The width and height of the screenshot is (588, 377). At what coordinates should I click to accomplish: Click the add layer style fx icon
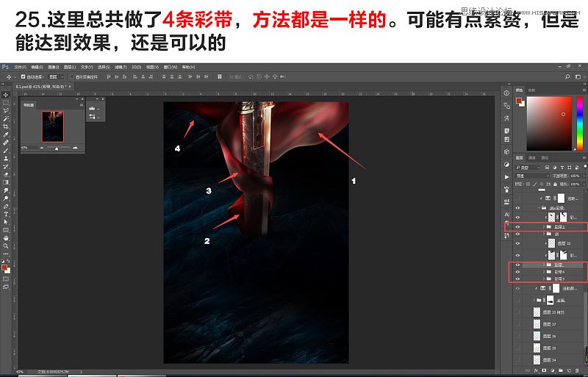(x=537, y=370)
